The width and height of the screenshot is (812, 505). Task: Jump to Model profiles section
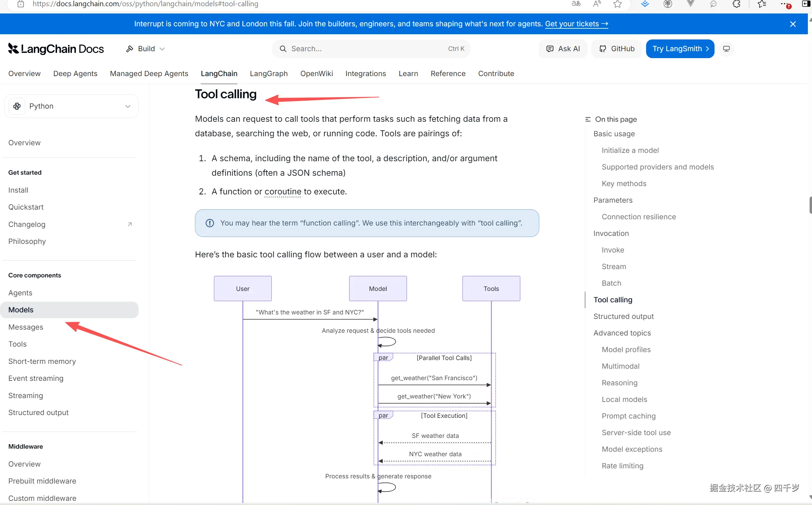[626, 350]
